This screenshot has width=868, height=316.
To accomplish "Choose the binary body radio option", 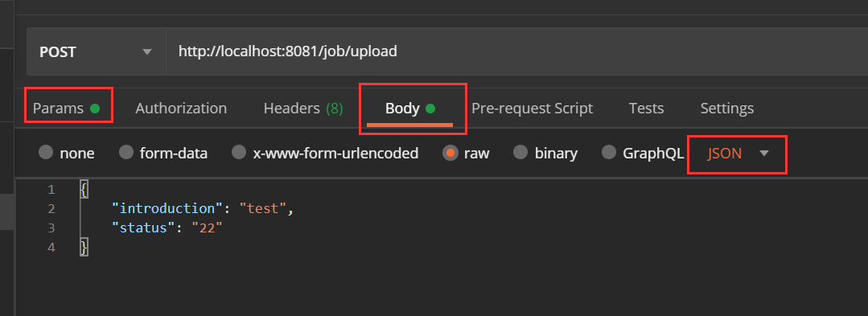I will [x=520, y=153].
